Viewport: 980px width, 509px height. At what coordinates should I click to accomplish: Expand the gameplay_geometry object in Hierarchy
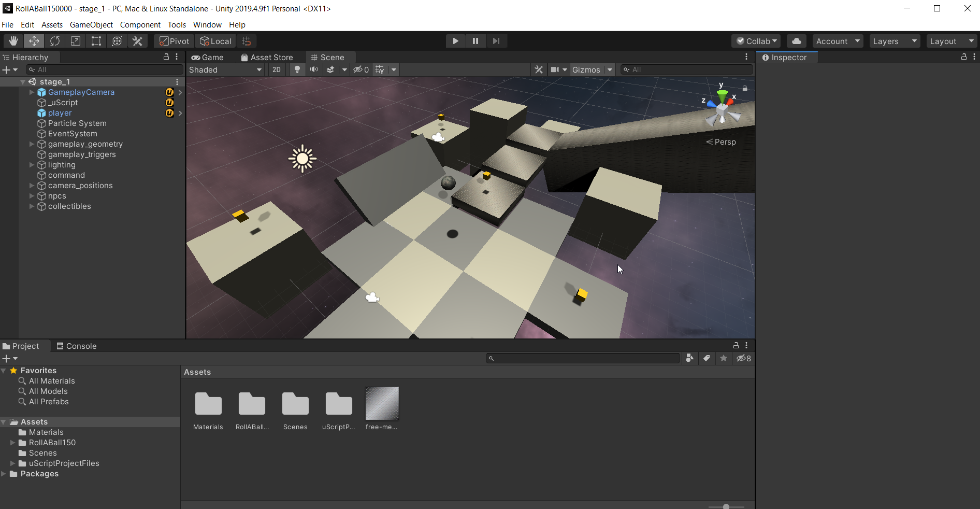click(32, 144)
